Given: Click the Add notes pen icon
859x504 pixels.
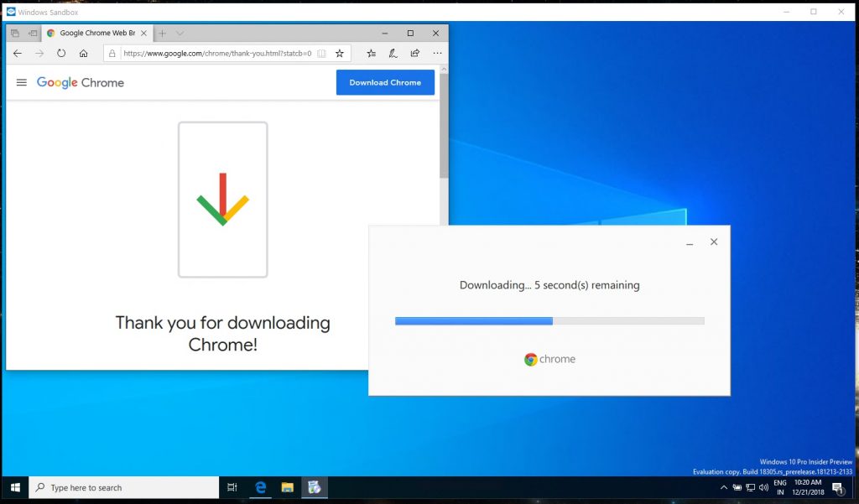Looking at the screenshot, I should click(x=393, y=53).
